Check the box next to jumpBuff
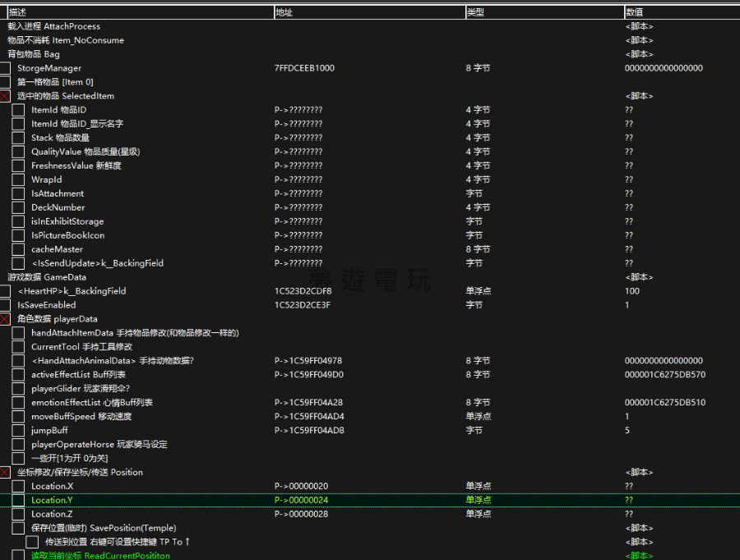 [x=18, y=430]
